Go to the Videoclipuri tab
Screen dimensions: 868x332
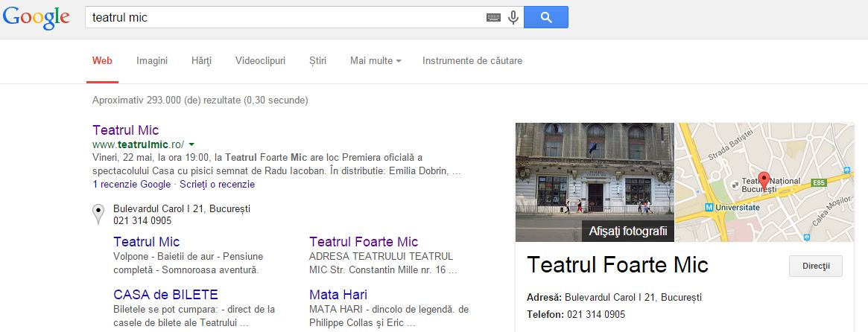(260, 61)
